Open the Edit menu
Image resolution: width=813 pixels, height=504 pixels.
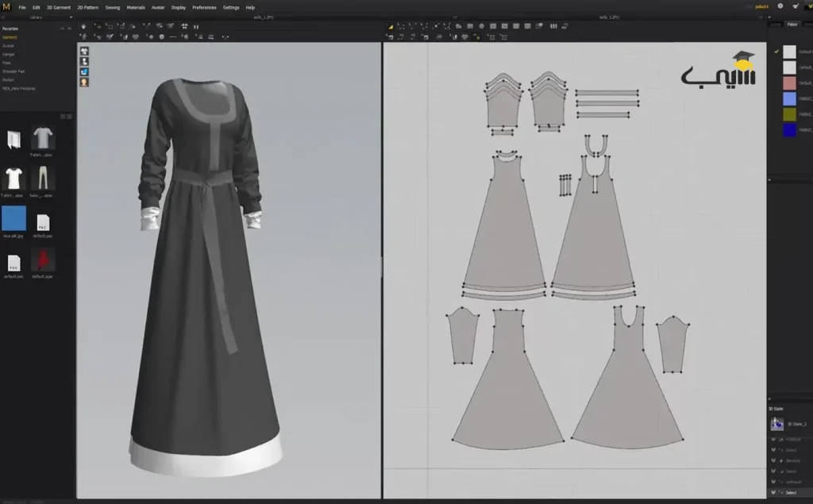click(37, 7)
